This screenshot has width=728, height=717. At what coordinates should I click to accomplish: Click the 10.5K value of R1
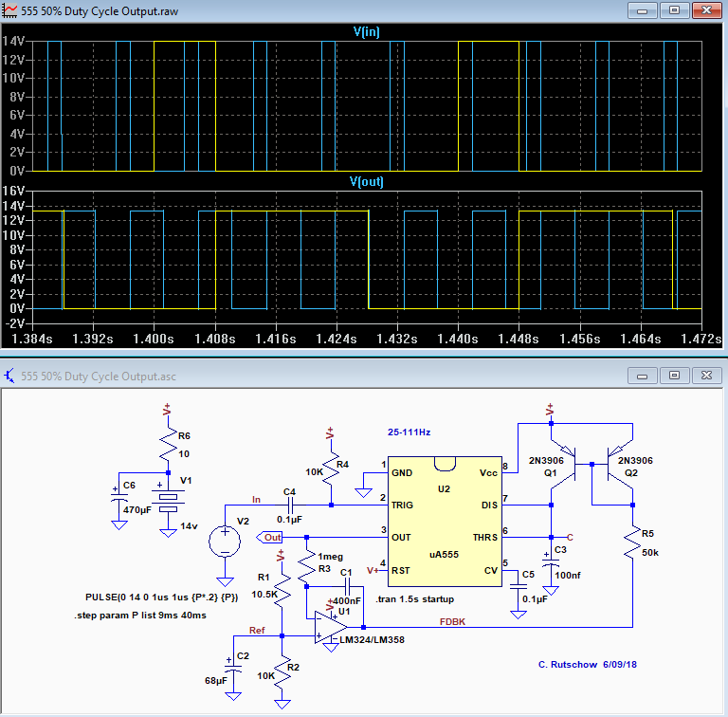click(x=264, y=595)
